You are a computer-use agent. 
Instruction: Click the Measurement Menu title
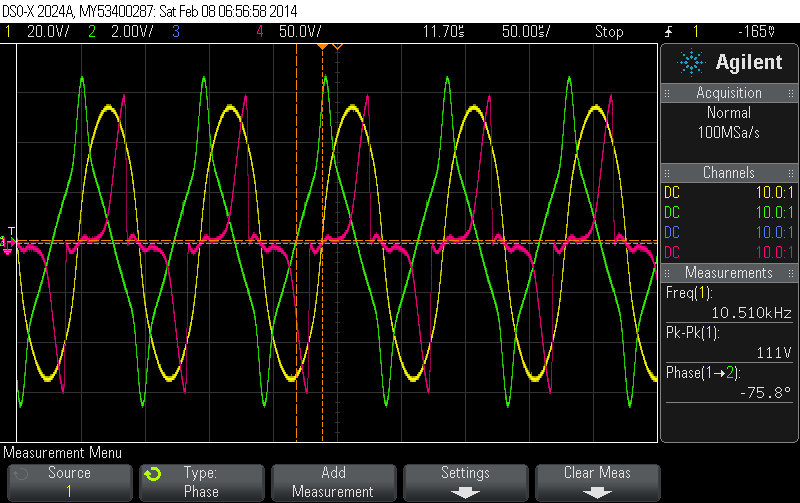63,453
